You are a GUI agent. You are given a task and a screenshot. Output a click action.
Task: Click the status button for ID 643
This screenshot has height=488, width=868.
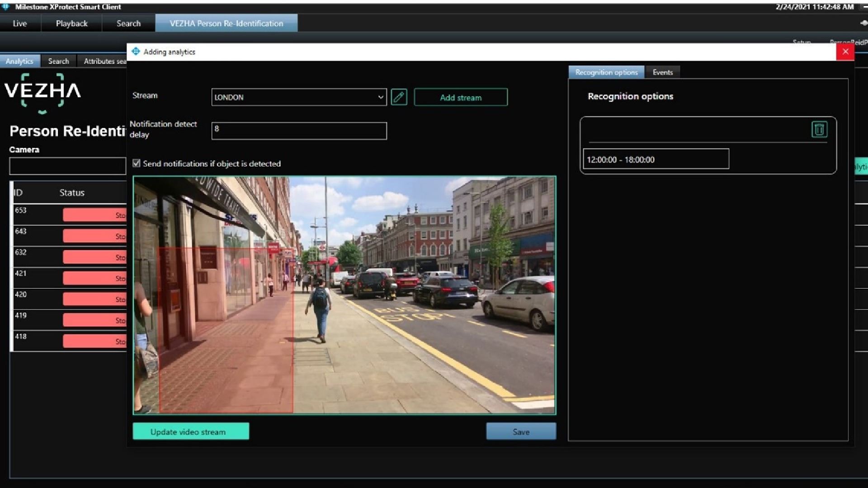pyautogui.click(x=94, y=236)
